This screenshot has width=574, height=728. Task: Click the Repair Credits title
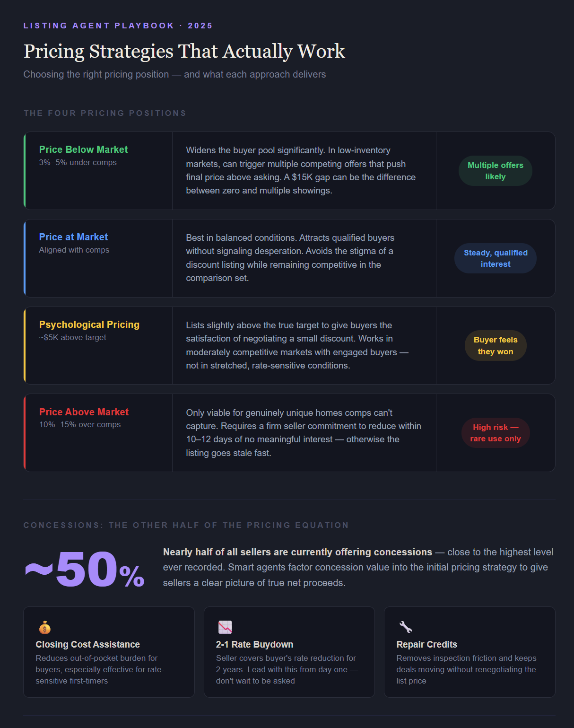(426, 644)
